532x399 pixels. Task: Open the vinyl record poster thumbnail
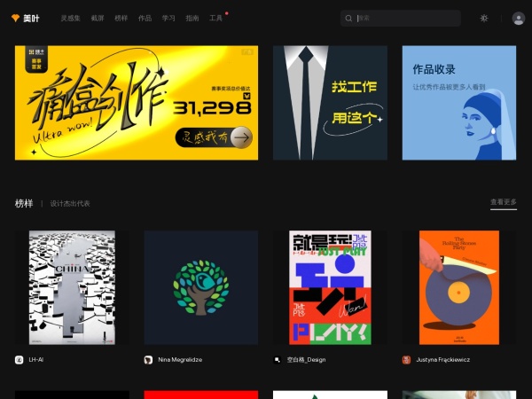(x=458, y=287)
